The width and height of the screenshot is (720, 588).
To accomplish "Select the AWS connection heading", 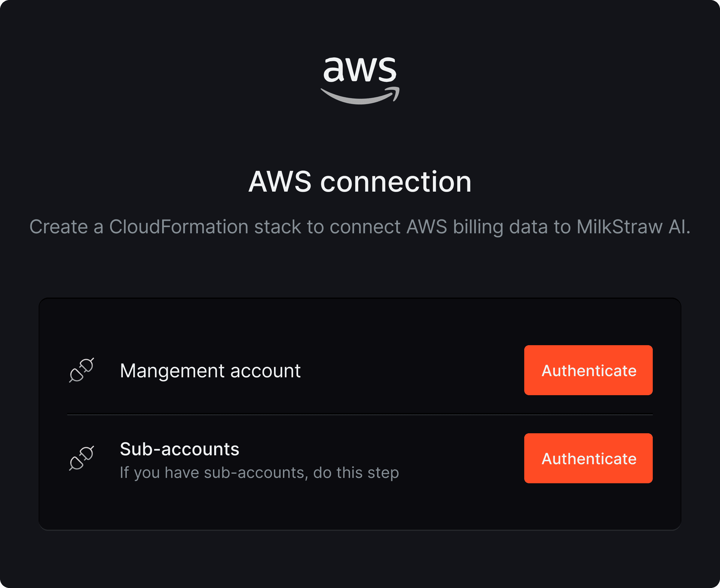I will click(x=360, y=182).
